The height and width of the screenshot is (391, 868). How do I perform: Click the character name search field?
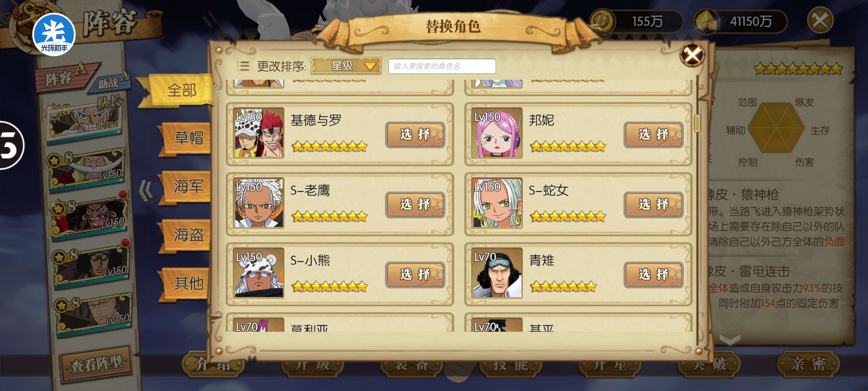point(442,66)
